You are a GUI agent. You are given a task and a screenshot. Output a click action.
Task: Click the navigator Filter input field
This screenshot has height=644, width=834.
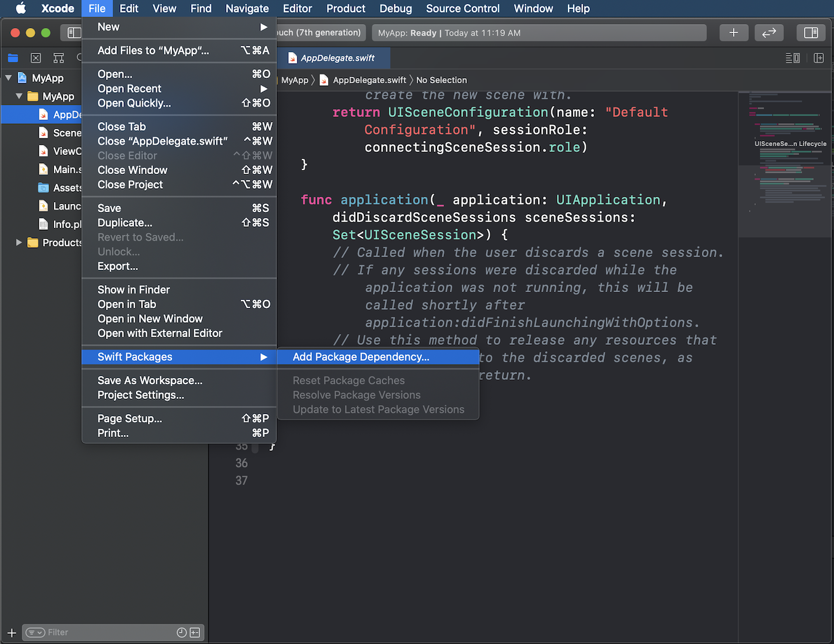tap(113, 633)
